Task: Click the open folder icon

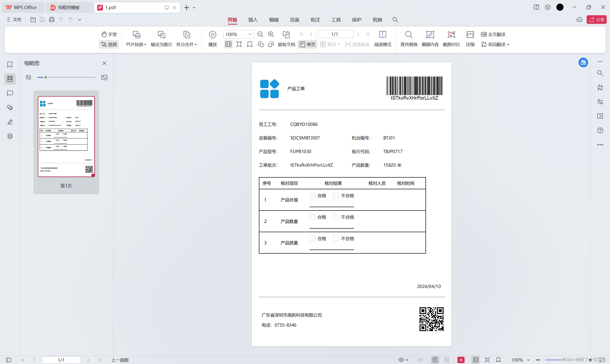Action: (33, 20)
